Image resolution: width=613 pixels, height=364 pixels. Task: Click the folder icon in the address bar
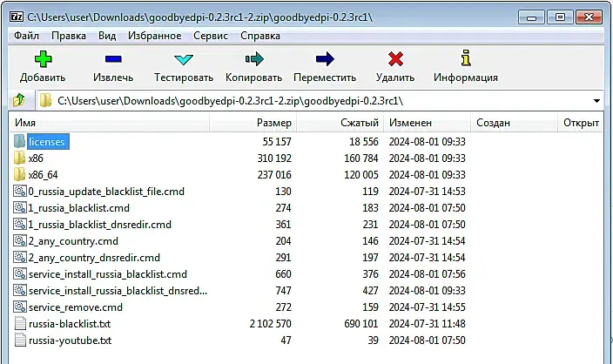coord(45,100)
